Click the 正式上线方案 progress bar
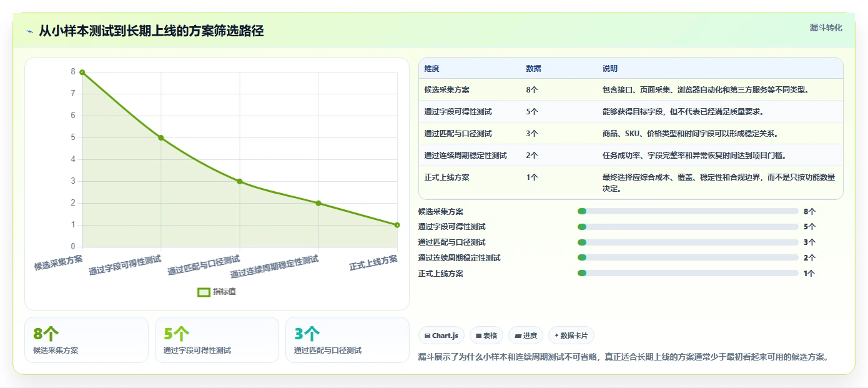 688,273
